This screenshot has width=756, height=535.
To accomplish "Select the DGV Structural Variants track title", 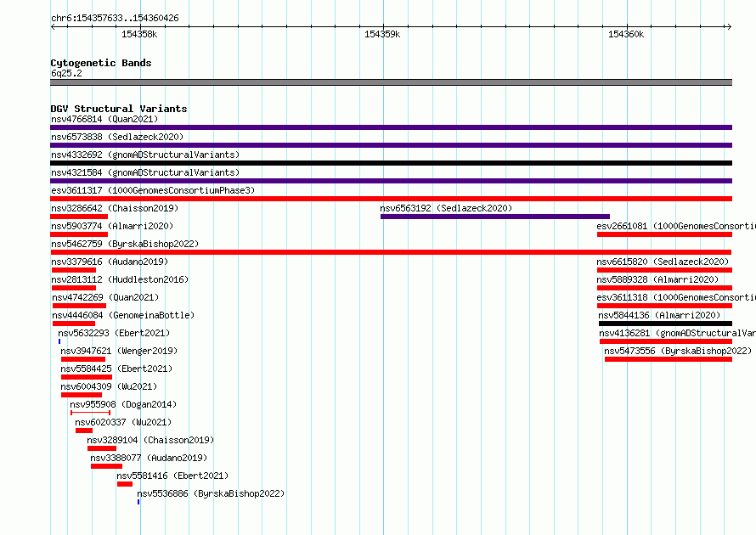I will pyautogui.click(x=119, y=109).
